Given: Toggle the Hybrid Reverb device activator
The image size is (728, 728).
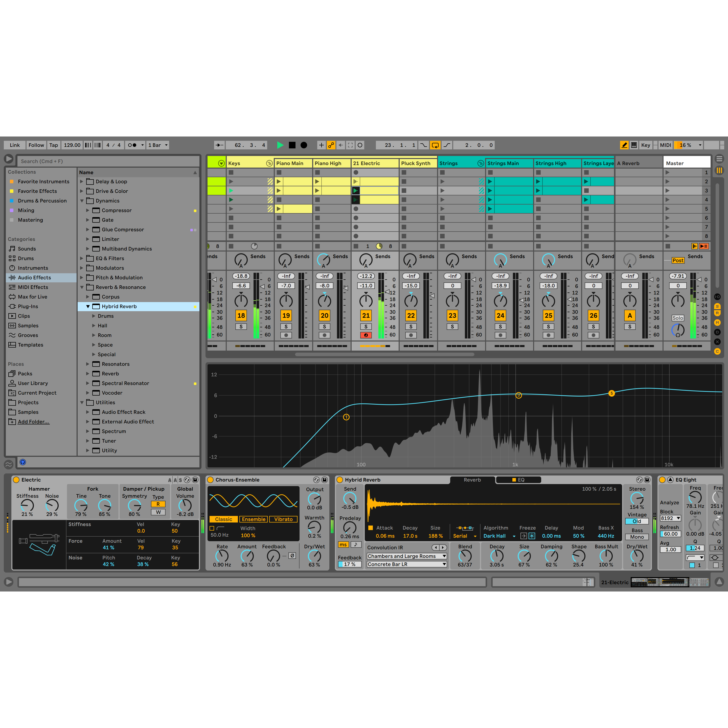Looking at the screenshot, I should click(x=339, y=480).
